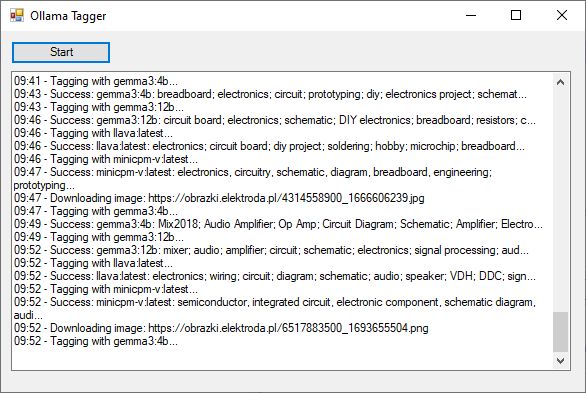
Task: Click the line '09:49 - Tagging with gemma3:12b...'
Action: 99,237
